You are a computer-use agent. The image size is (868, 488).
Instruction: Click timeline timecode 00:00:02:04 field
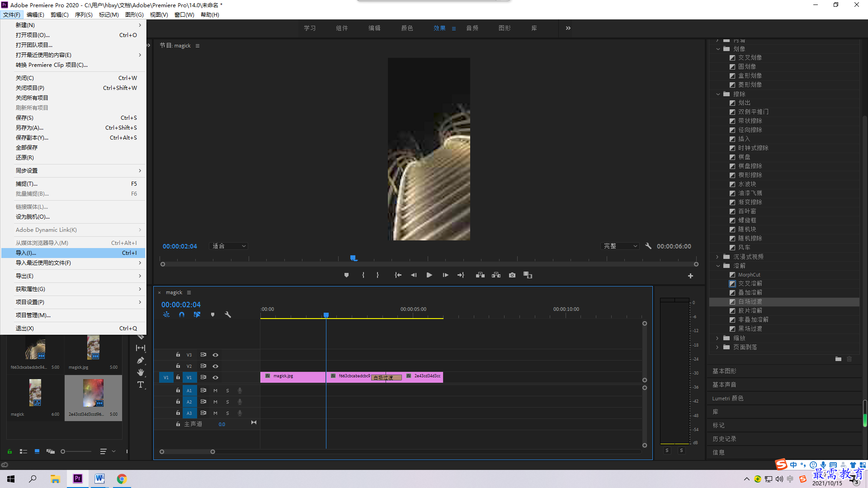(181, 305)
